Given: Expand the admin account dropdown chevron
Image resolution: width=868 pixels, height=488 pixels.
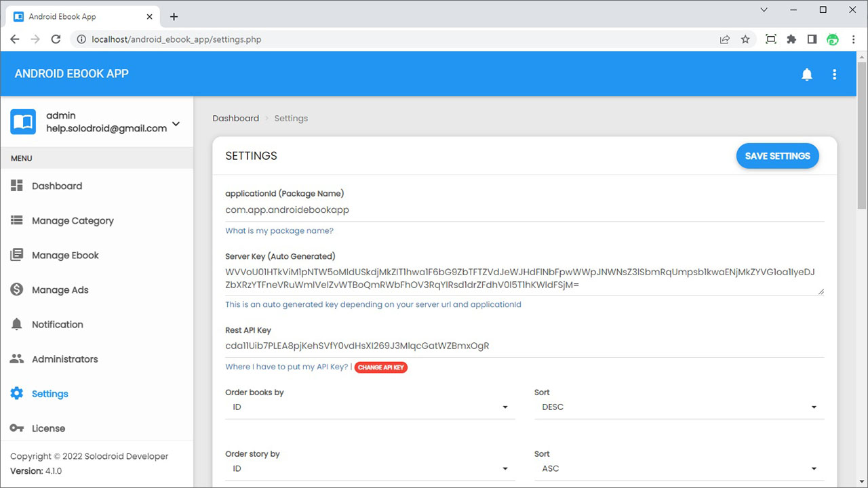Looking at the screenshot, I should pyautogui.click(x=176, y=123).
